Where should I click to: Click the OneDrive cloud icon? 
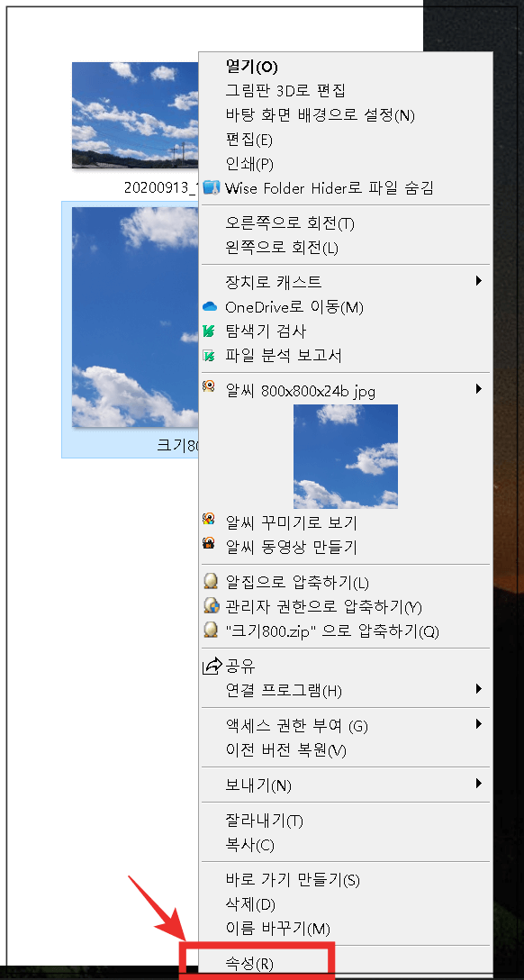point(210,307)
